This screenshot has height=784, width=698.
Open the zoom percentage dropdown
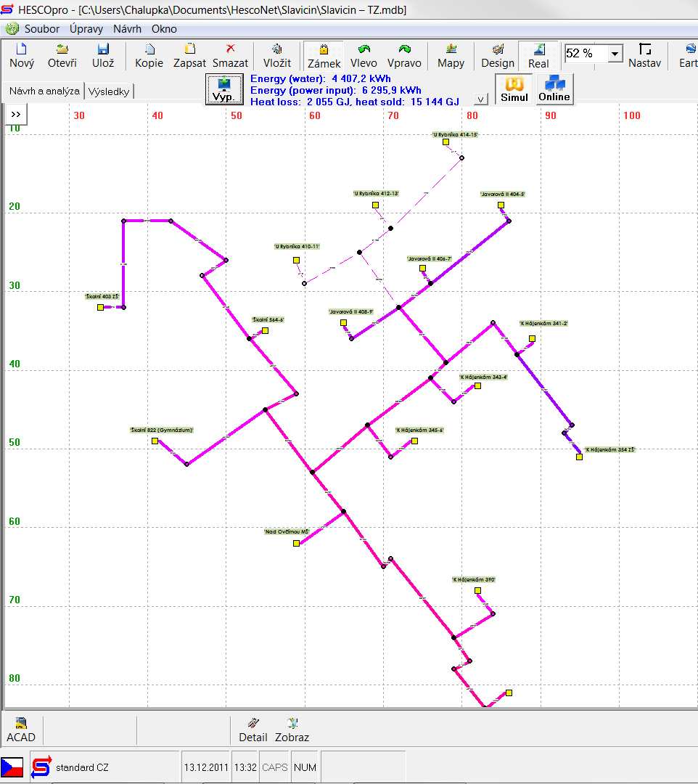click(x=615, y=54)
